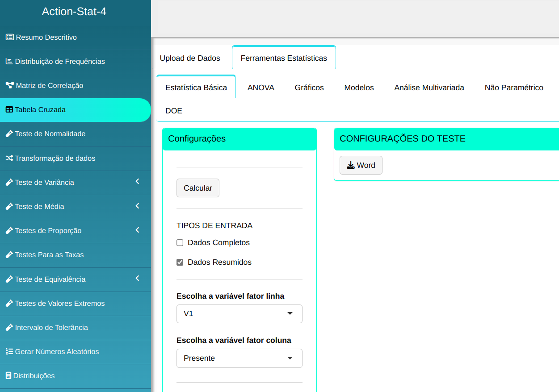Click the Transformação de dados shuffle icon

(9, 158)
